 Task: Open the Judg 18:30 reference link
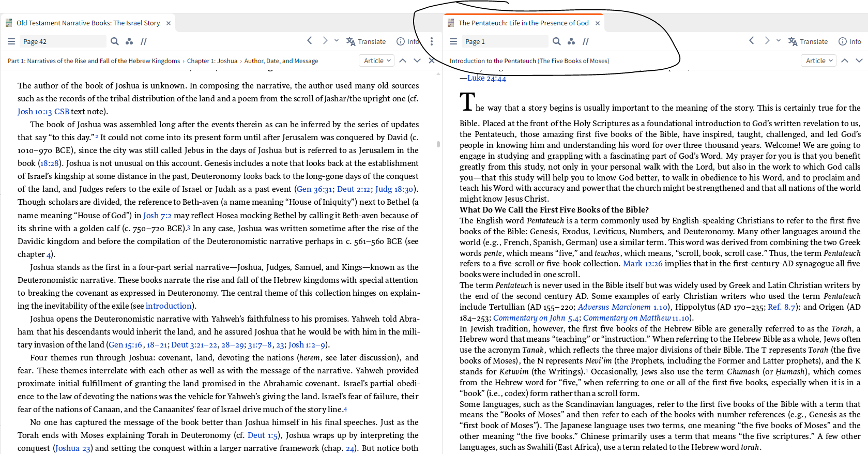[x=394, y=189]
